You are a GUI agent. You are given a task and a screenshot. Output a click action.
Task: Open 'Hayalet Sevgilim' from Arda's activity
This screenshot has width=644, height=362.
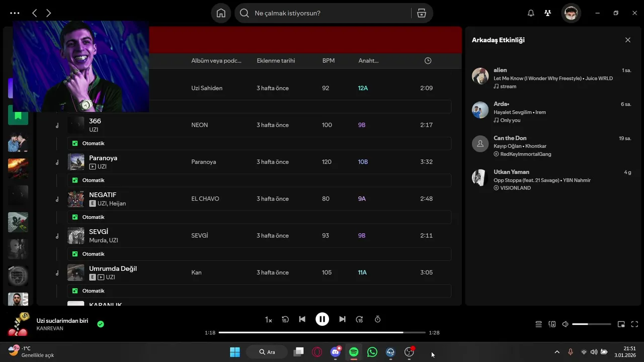513,112
